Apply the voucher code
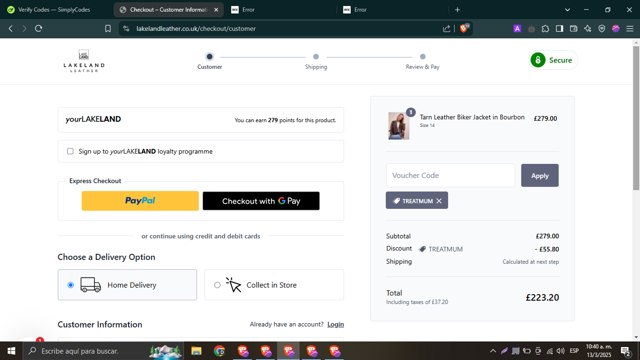Viewport: 640px width, 360px height. click(x=540, y=176)
